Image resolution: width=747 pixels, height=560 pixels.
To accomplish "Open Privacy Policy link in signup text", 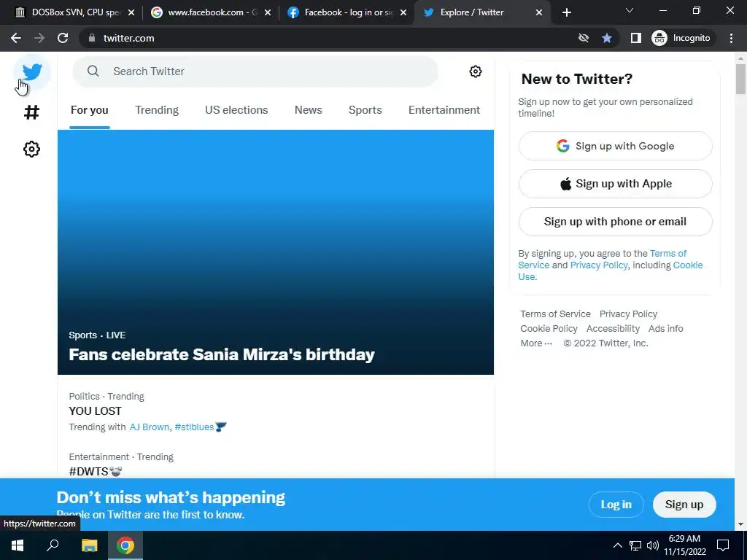I will tap(599, 265).
